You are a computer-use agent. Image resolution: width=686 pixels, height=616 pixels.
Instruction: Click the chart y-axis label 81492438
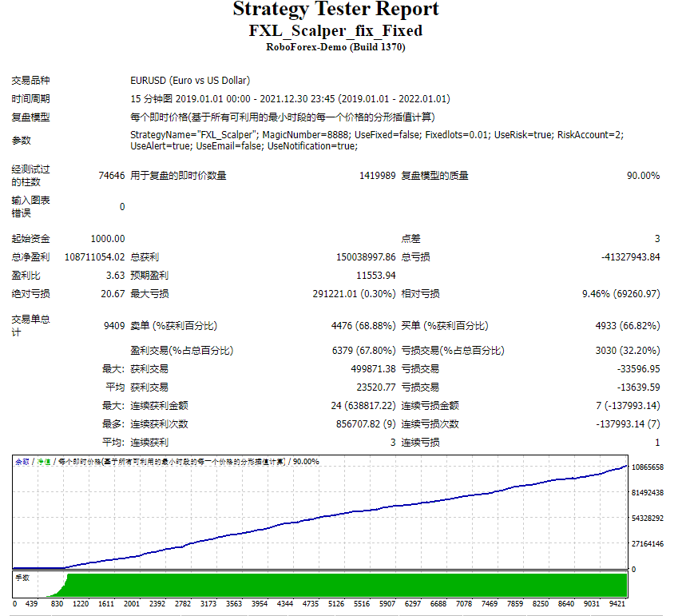click(x=648, y=492)
